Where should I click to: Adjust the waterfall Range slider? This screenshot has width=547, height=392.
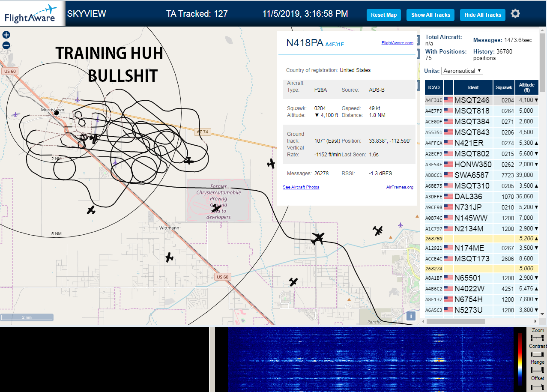(x=537, y=369)
